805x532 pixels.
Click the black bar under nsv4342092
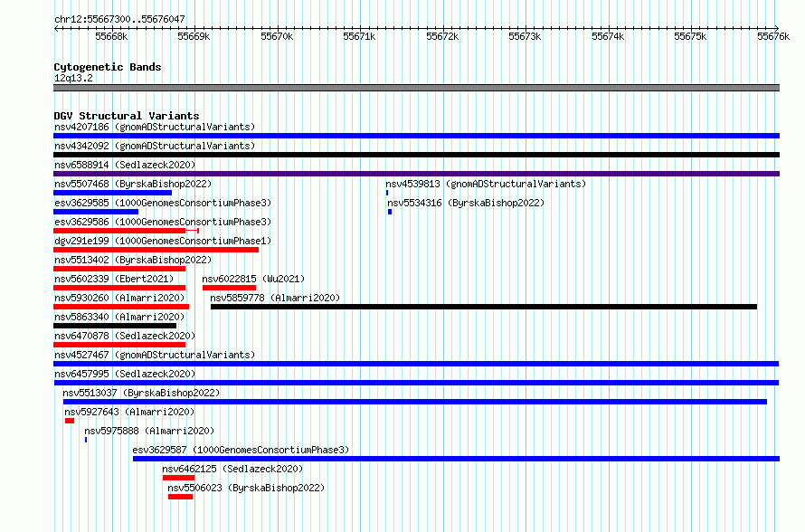416,155
